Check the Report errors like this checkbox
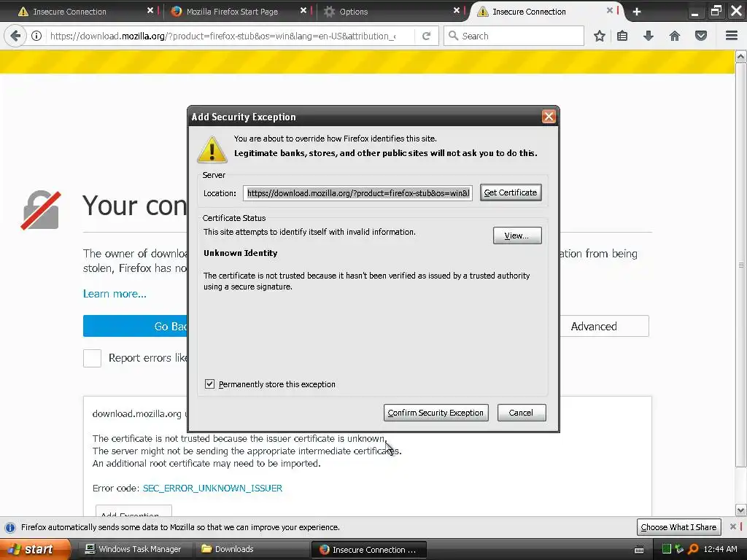Viewport: 747px width, 560px height. 92,358
